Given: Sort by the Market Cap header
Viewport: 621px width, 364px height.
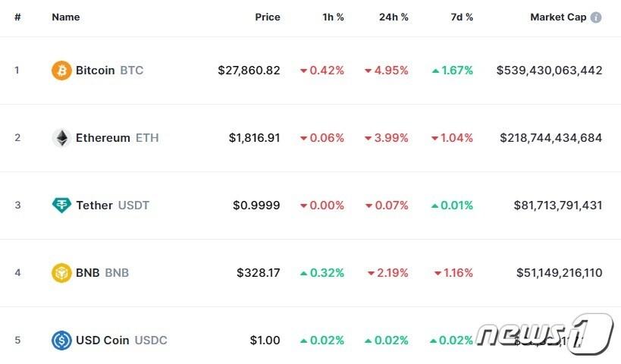Looking at the screenshot, I should (558, 17).
